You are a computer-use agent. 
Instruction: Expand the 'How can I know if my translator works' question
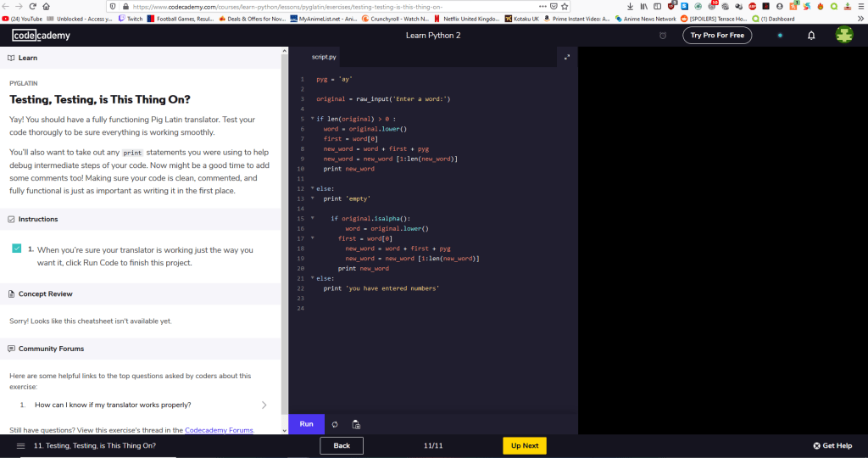[x=142, y=405]
